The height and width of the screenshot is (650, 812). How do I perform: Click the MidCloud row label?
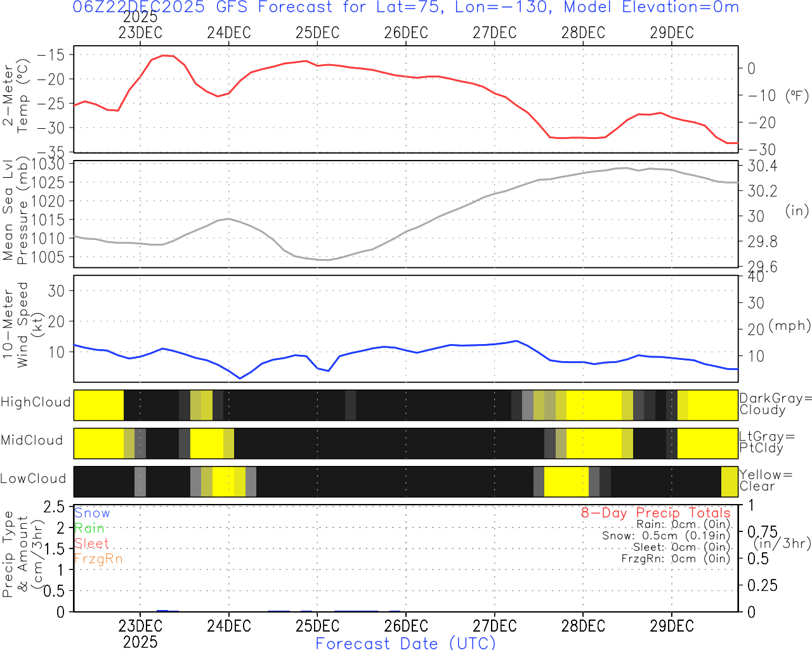[32, 441]
